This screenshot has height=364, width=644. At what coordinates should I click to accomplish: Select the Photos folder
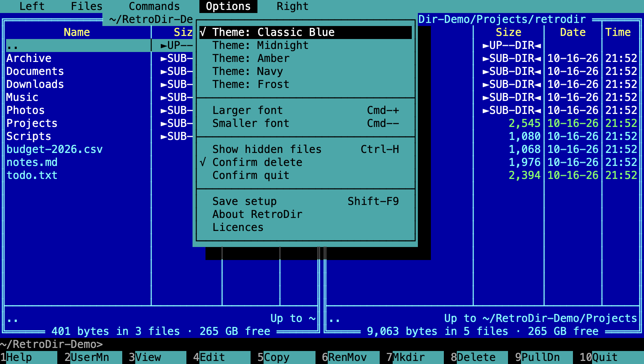tap(99, 110)
